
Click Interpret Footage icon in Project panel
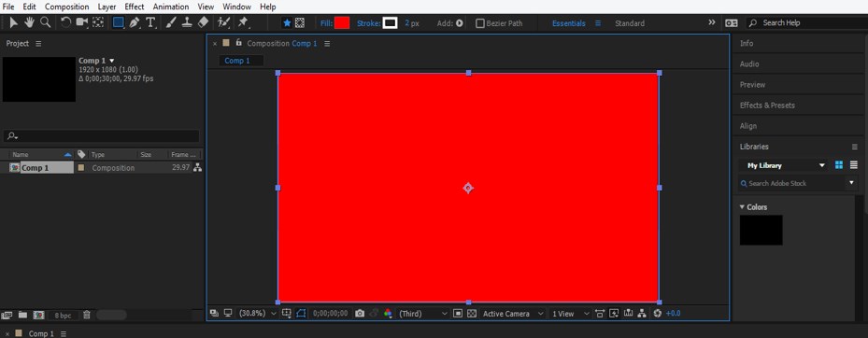coord(7,315)
